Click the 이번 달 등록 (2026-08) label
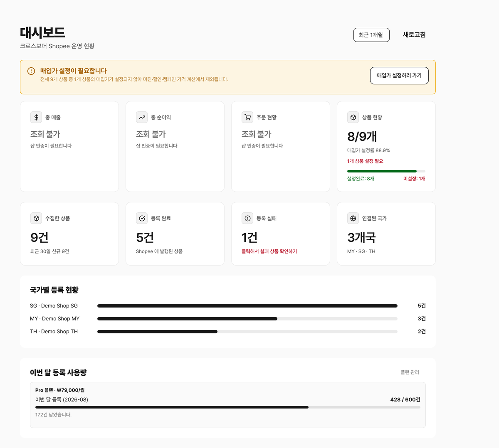The width and height of the screenshot is (499, 448). coord(62,400)
